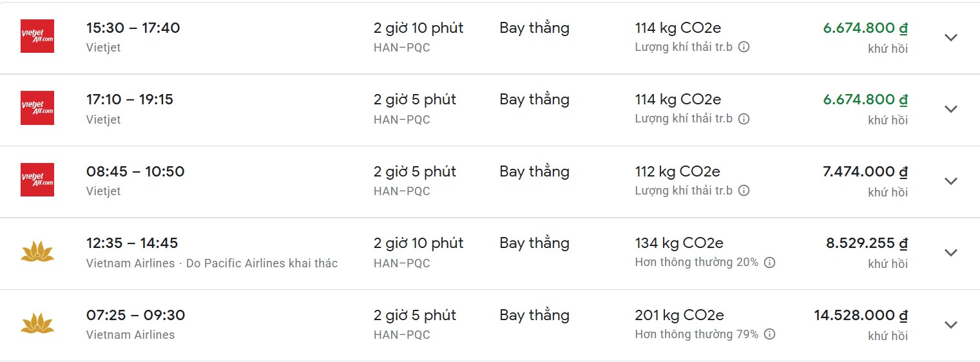Click the "Do Pacific Airlines khai thác" text
This screenshot has height=362, width=980.
(x=262, y=263)
